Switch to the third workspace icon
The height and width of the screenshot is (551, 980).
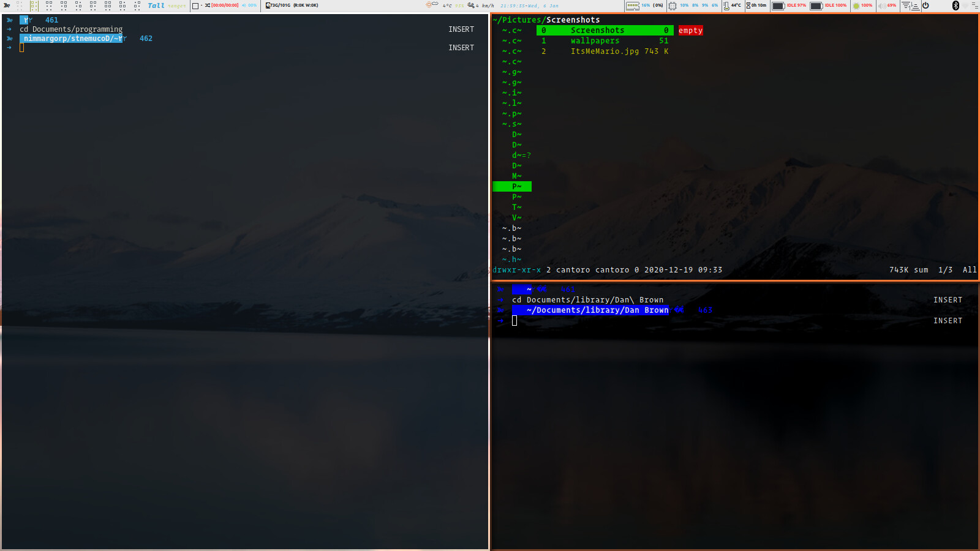point(49,6)
